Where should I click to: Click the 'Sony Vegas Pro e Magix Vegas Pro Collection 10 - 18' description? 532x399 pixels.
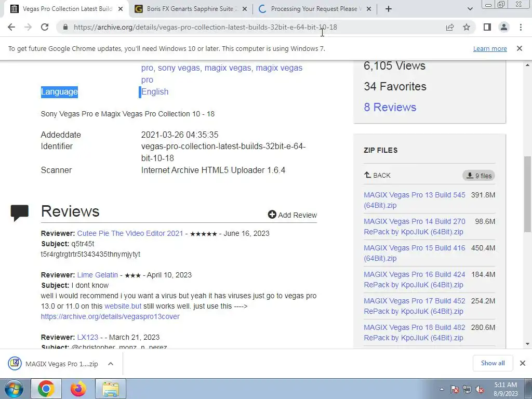point(128,114)
